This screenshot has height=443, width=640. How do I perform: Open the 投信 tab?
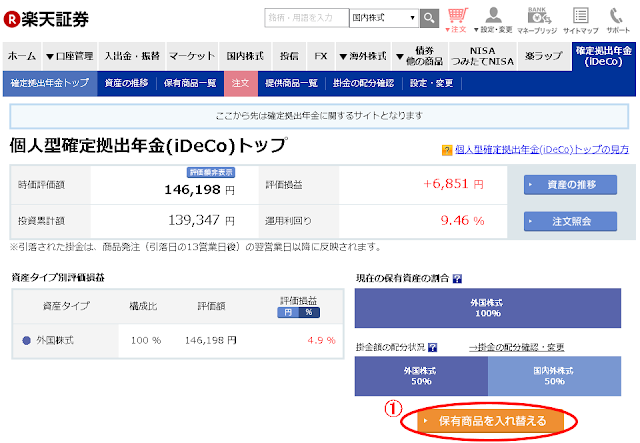coord(289,56)
